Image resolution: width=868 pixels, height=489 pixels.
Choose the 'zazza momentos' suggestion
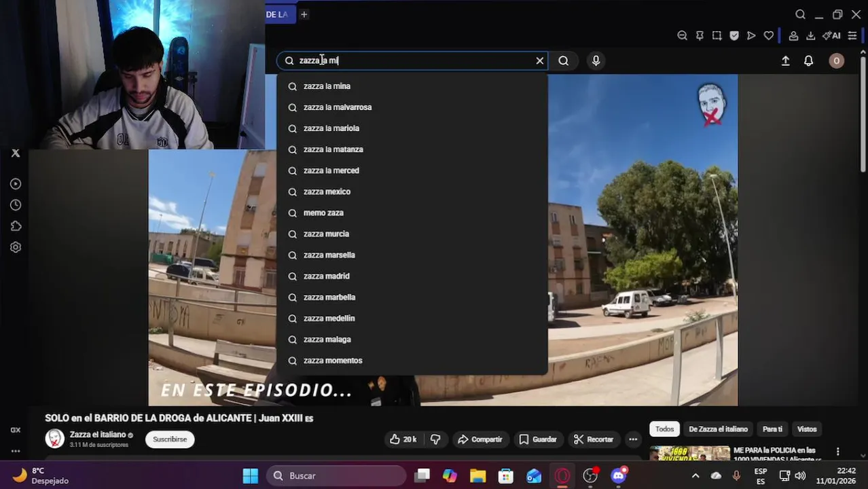click(x=412, y=361)
